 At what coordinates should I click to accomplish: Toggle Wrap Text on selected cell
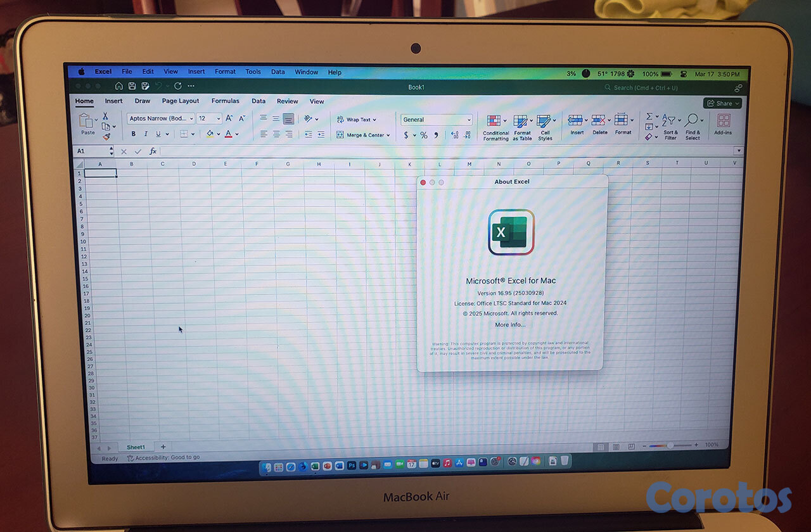[356, 120]
